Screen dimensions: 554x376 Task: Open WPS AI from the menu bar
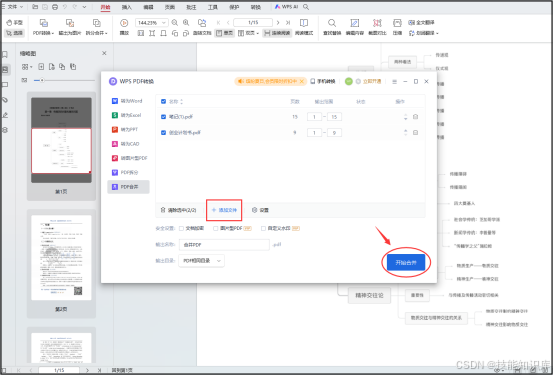coord(286,7)
